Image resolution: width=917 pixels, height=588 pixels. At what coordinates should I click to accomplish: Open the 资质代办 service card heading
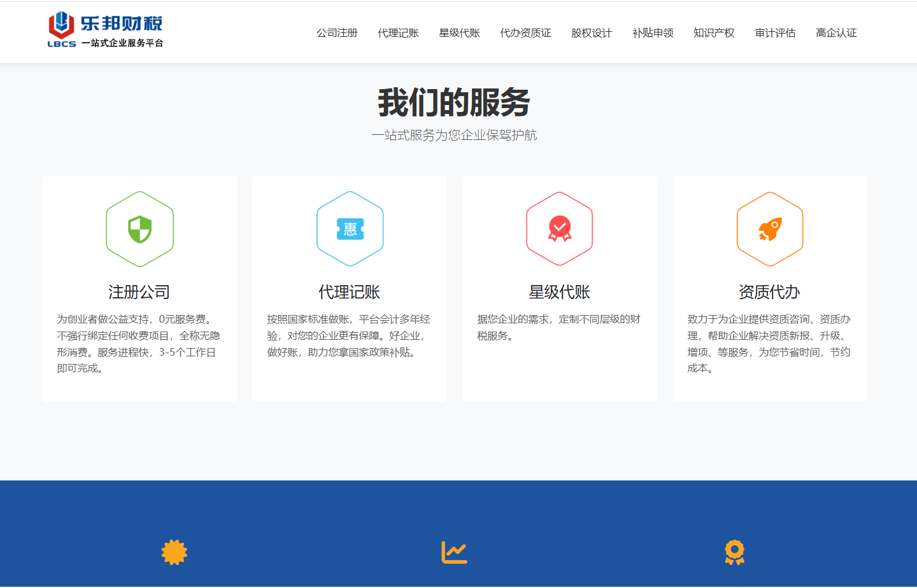point(769,292)
